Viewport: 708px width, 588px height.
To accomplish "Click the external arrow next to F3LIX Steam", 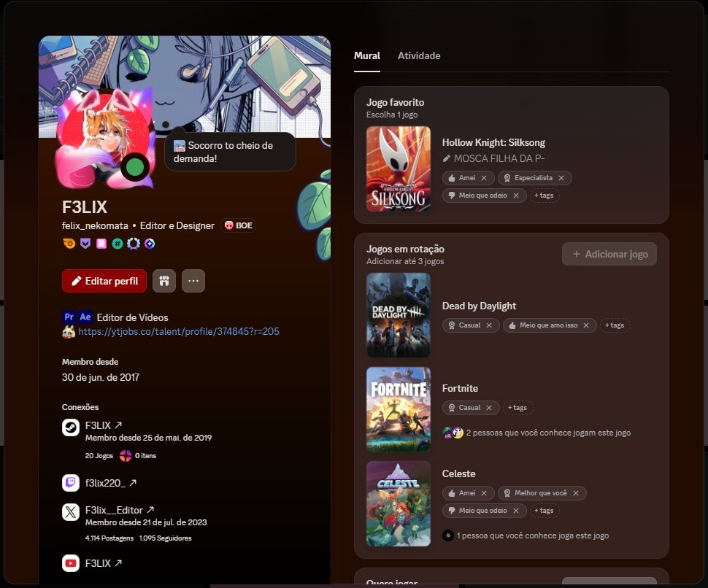I will coord(118,425).
